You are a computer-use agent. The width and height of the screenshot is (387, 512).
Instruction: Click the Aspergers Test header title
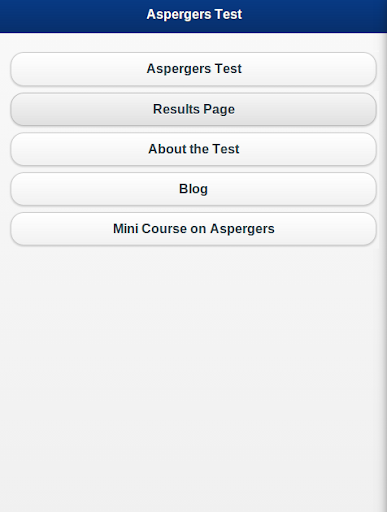tap(194, 14)
